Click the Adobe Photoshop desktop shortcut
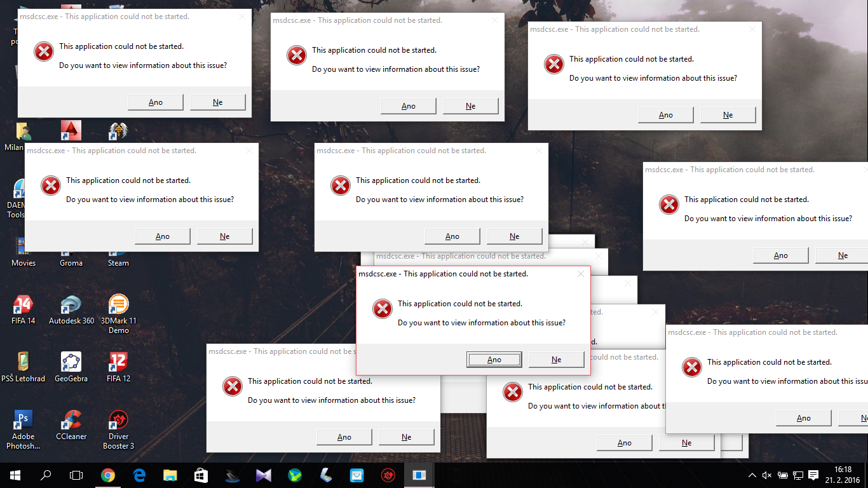The height and width of the screenshot is (488, 868). [23, 421]
